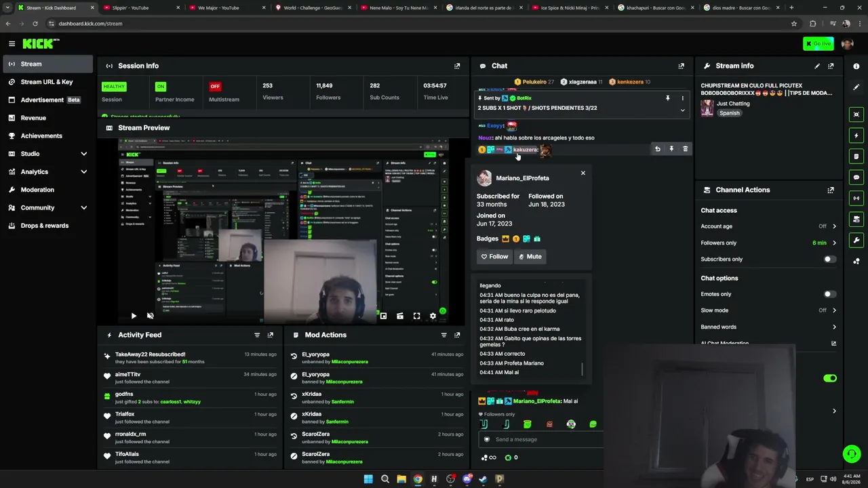Play the stream preview
Image resolution: width=868 pixels, height=488 pixels.
(134, 316)
